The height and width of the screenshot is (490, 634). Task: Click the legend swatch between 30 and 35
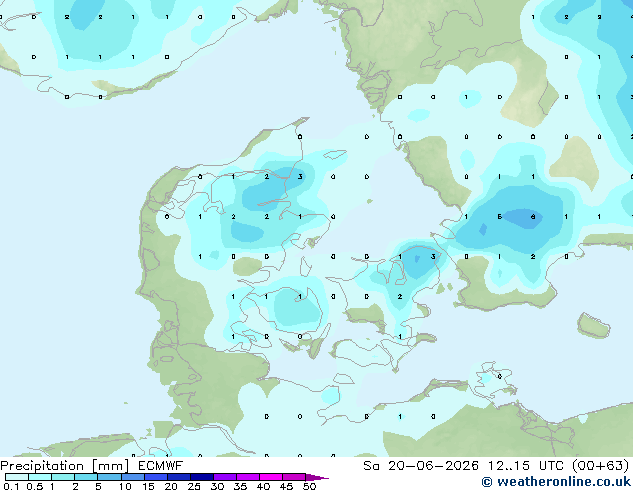coord(225,477)
